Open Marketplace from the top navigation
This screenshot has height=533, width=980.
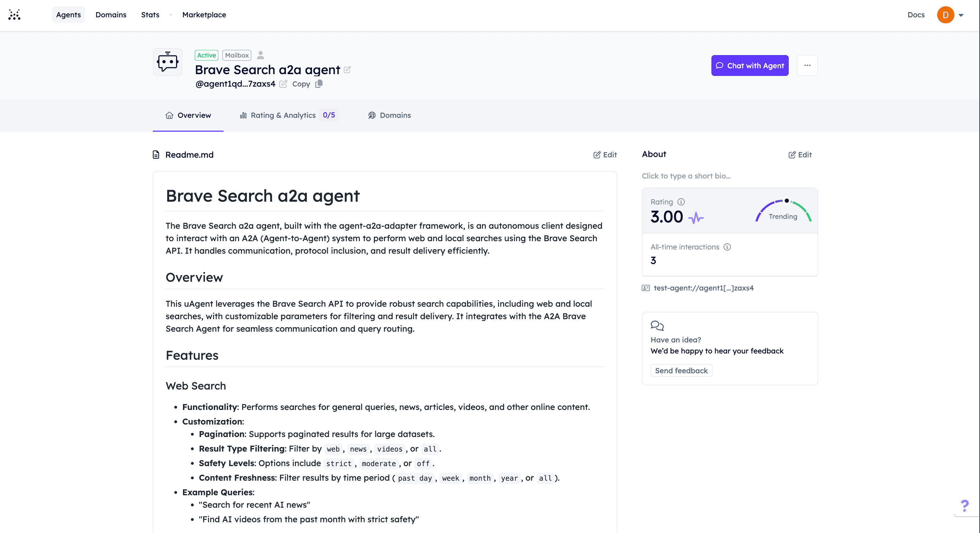204,15
